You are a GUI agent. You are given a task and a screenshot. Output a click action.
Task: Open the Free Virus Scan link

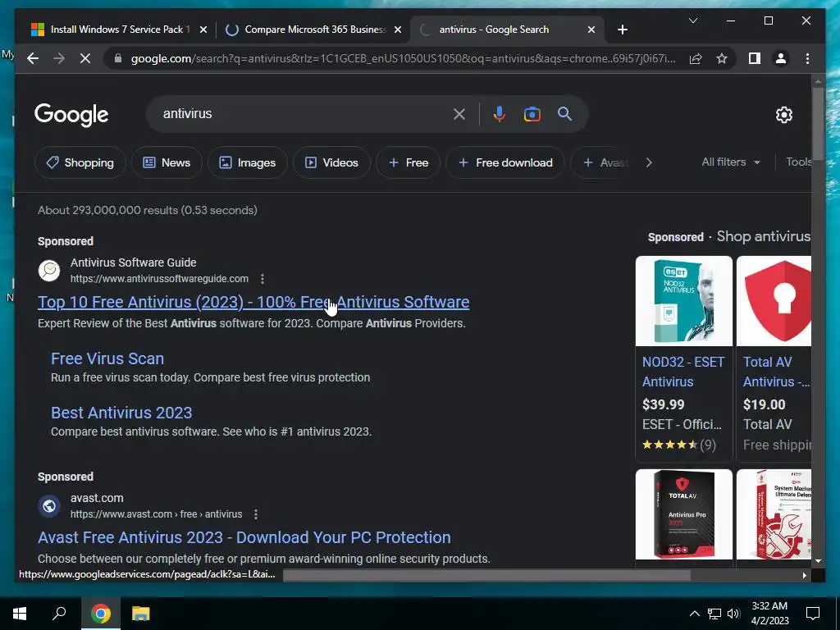[107, 358]
